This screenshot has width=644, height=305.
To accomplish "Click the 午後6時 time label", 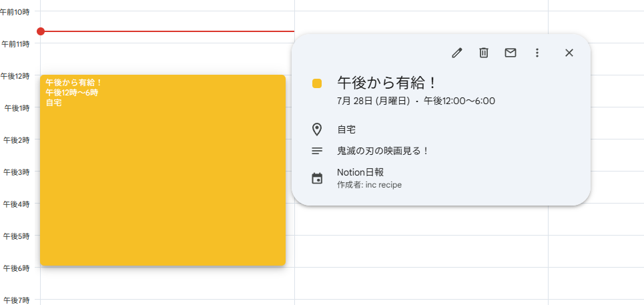I will click(x=17, y=268).
